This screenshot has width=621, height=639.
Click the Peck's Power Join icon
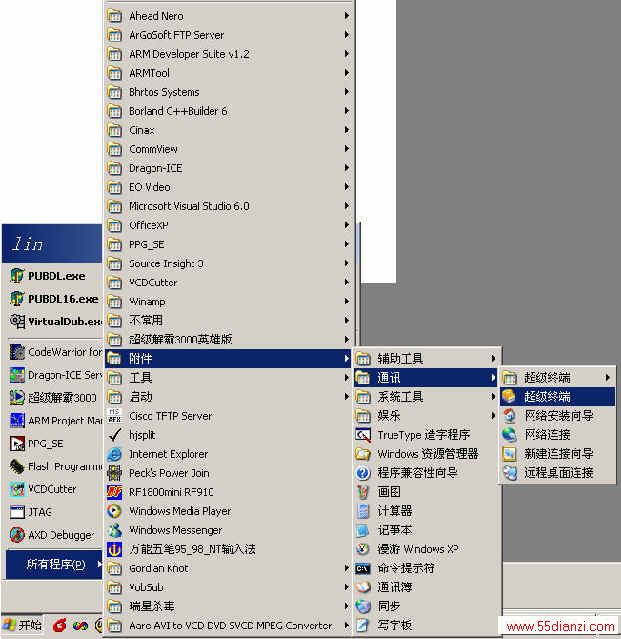click(x=115, y=473)
